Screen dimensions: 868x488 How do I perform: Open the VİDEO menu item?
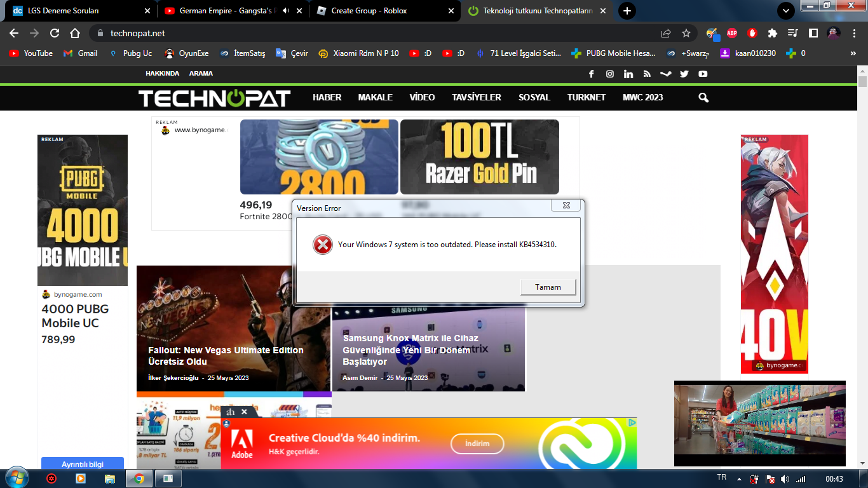coord(423,97)
